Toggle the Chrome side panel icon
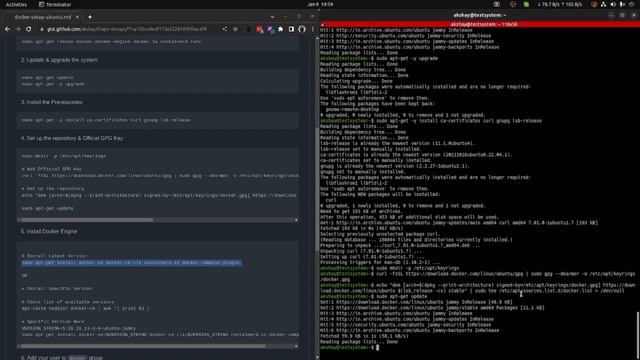This screenshot has width=640, height=360. point(291,29)
